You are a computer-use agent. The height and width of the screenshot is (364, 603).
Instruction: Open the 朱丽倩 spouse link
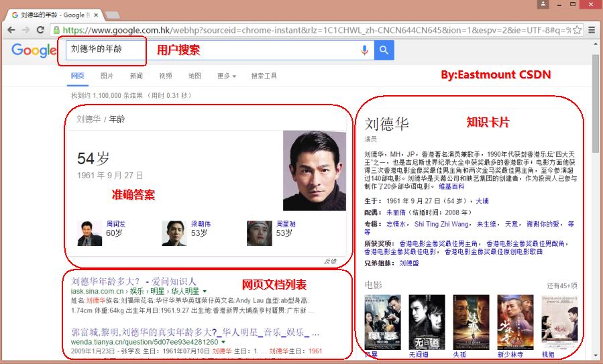coord(396,213)
